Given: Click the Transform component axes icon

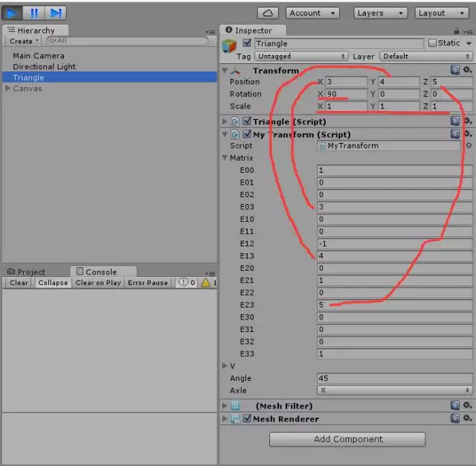Looking at the screenshot, I should 235,71.
